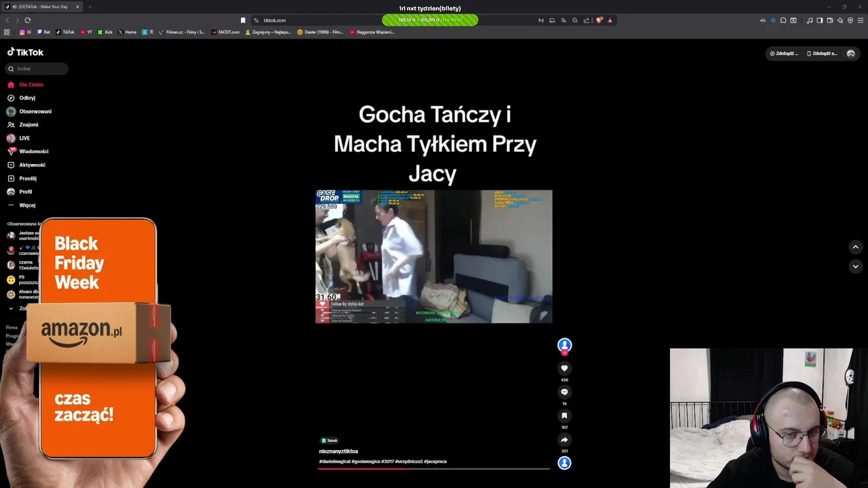Click the video player thumbnail
The height and width of the screenshot is (488, 868).
point(434,256)
